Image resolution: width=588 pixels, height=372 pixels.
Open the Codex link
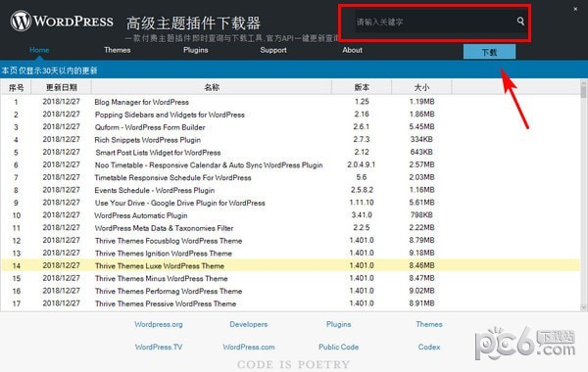point(429,348)
